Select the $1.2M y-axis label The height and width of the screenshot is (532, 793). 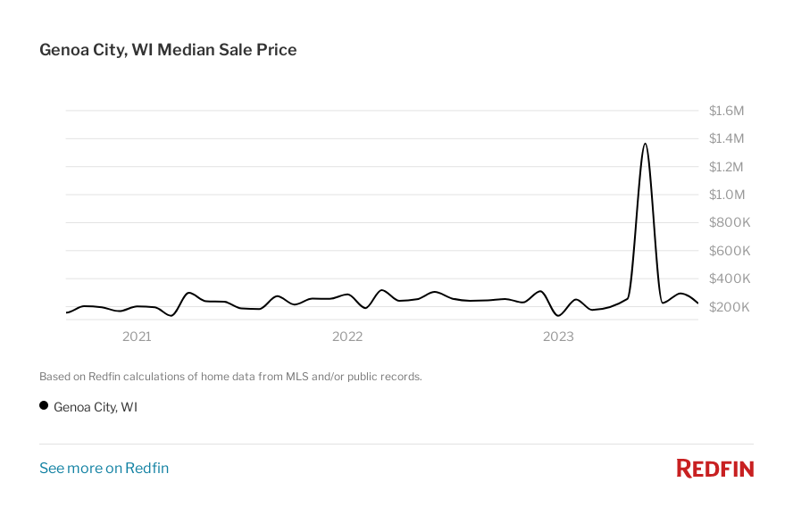click(x=726, y=167)
